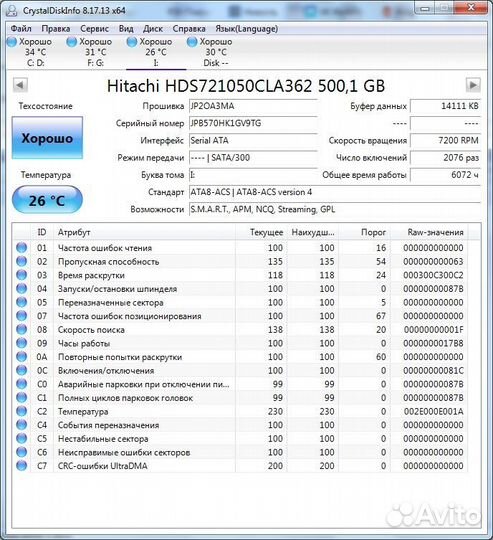The height and width of the screenshot is (540, 493).
Task: Click the status icon of attribute 07
Action: pos(21,316)
